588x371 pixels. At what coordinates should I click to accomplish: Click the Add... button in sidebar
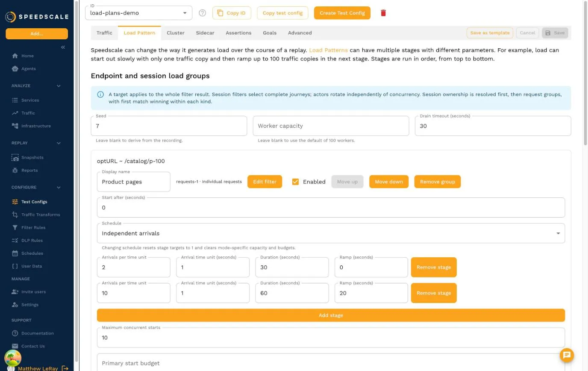click(37, 34)
